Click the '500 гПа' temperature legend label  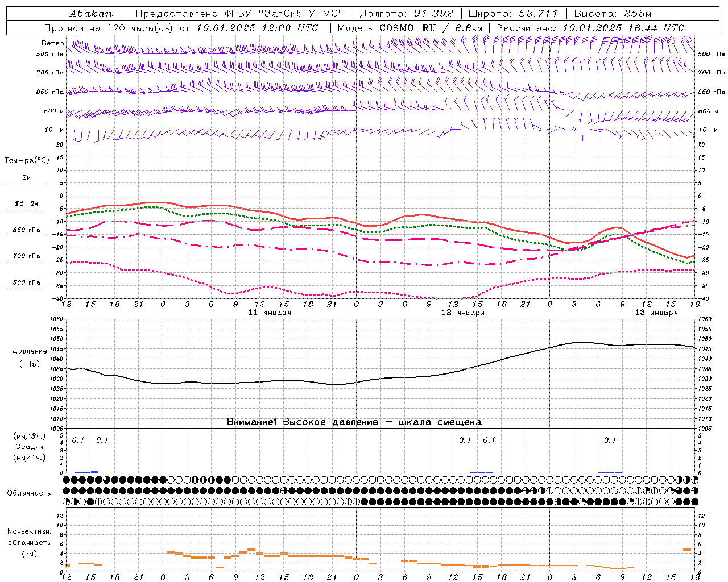coord(27,282)
